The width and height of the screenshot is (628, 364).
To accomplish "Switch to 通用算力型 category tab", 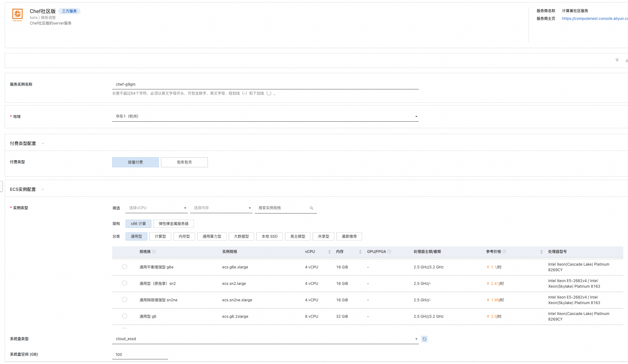I will [212, 236].
